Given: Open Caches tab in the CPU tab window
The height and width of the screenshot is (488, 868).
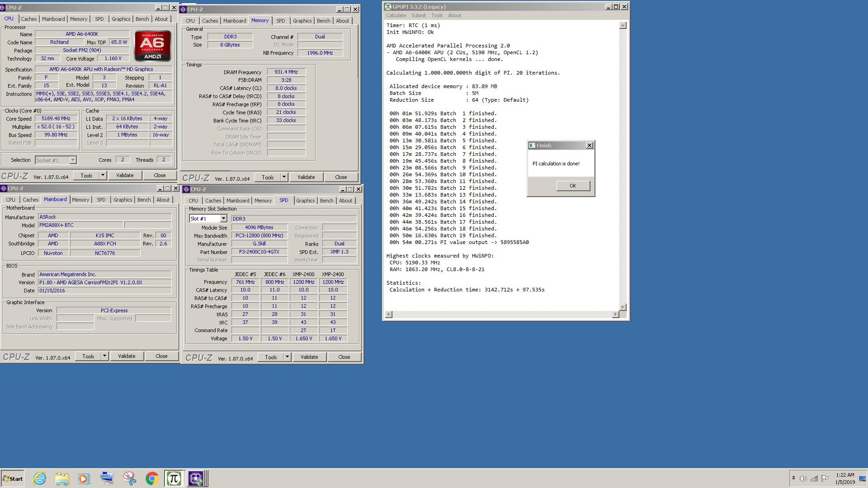Looking at the screenshot, I should pos(28,19).
